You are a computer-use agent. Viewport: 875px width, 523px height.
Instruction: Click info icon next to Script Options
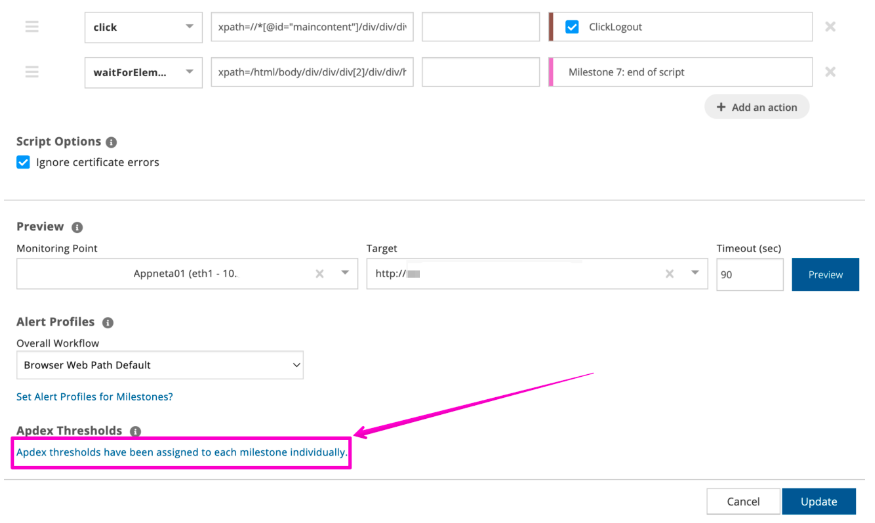(111, 142)
